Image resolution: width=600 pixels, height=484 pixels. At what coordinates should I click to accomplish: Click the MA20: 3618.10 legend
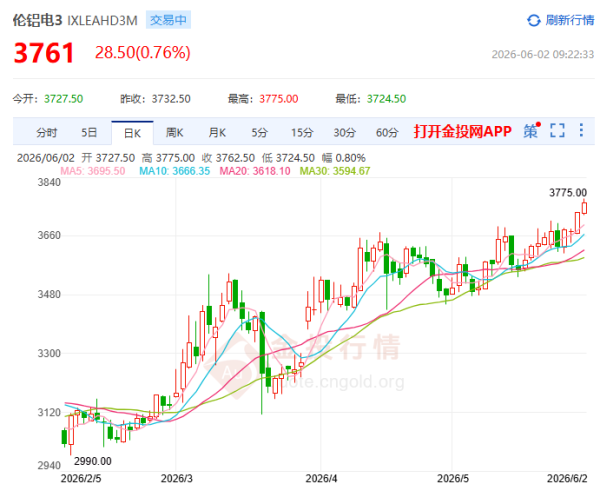255,171
